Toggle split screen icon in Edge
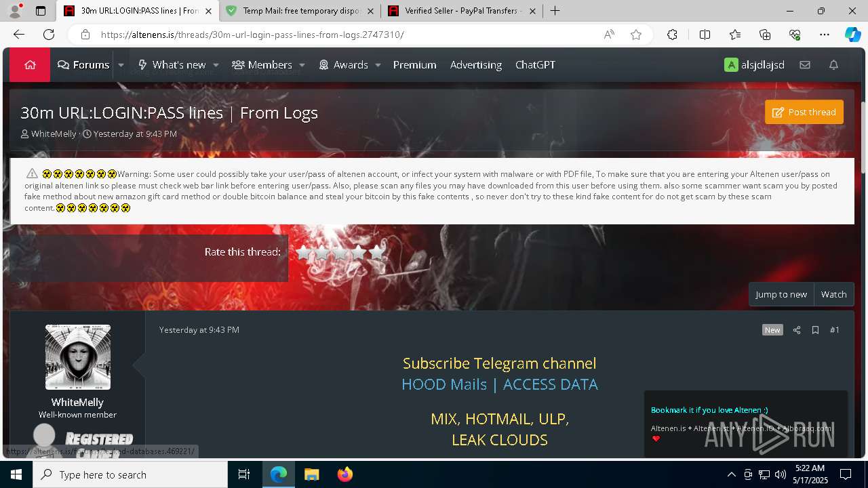 pos(705,35)
